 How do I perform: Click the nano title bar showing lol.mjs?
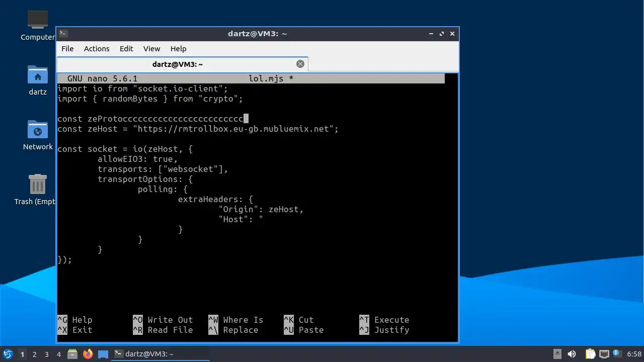point(251,78)
